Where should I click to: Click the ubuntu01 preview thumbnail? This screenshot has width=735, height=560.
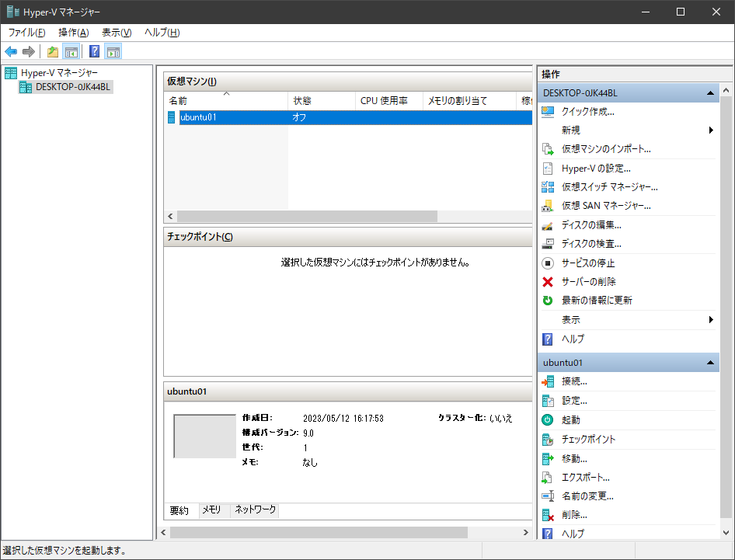click(x=205, y=437)
